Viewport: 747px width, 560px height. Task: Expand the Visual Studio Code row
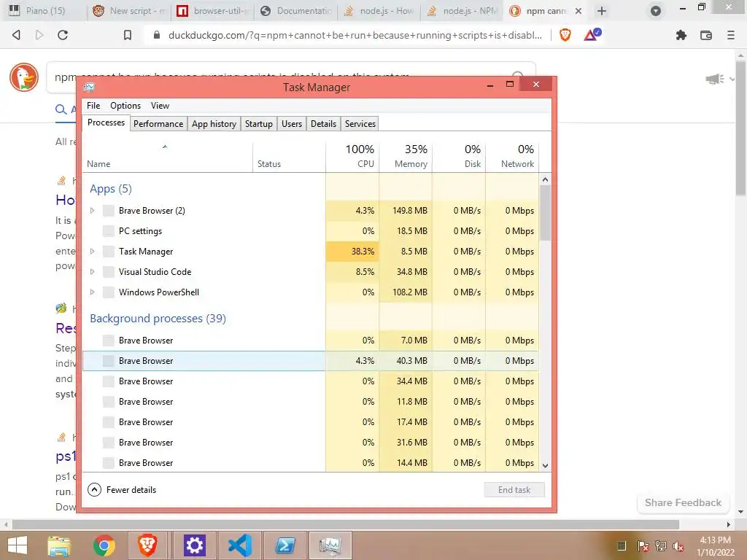tap(93, 272)
